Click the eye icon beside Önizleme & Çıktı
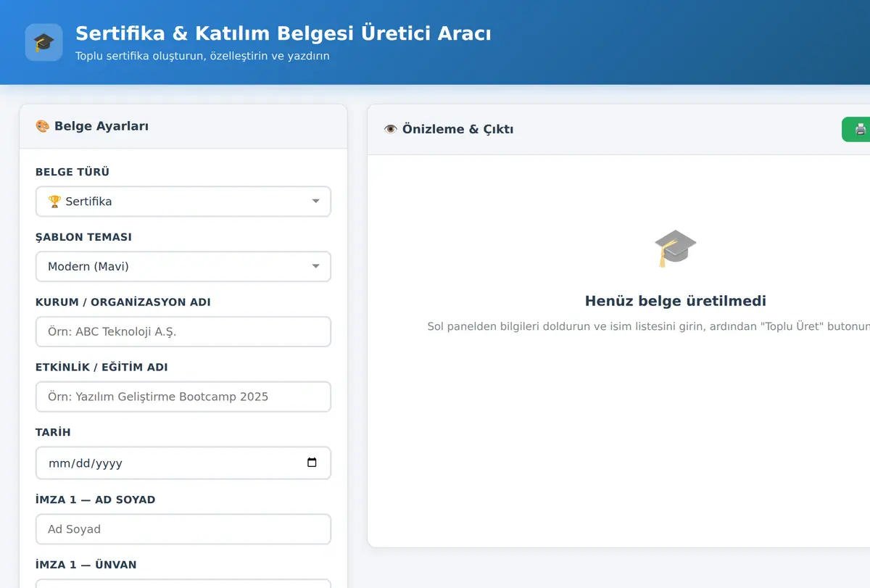Image resolution: width=870 pixels, height=588 pixels. click(x=391, y=129)
